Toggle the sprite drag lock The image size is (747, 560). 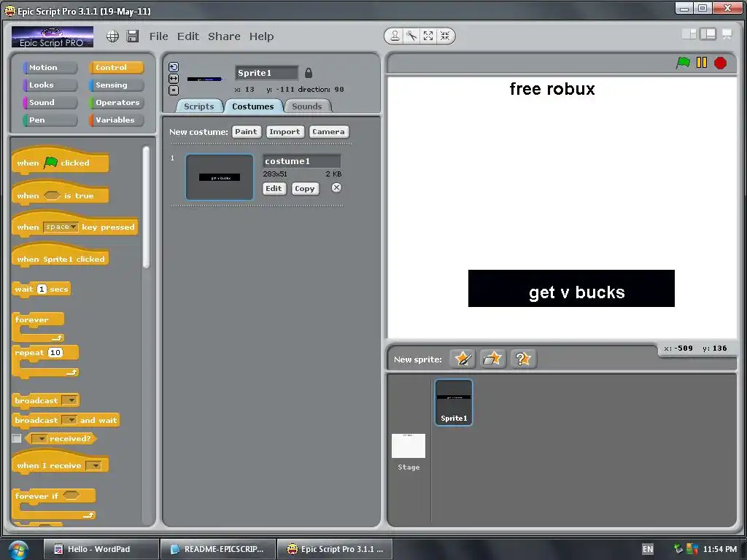309,73
